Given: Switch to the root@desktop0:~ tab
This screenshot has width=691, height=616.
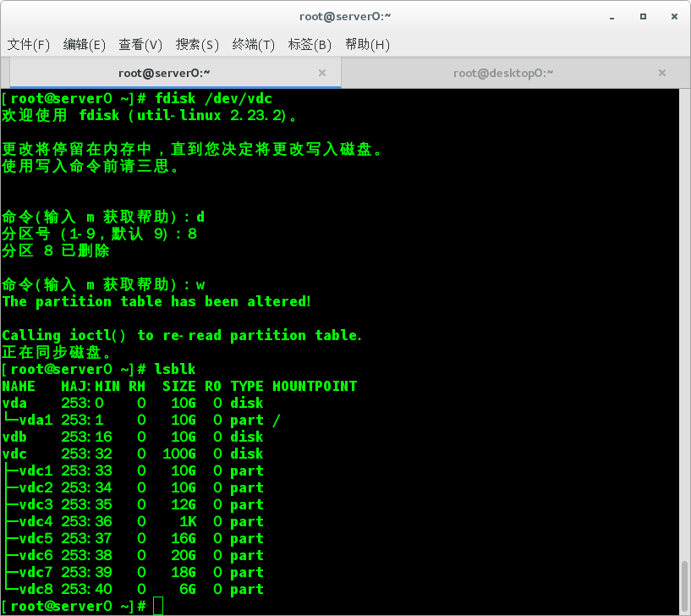Looking at the screenshot, I should pyautogui.click(x=510, y=73).
